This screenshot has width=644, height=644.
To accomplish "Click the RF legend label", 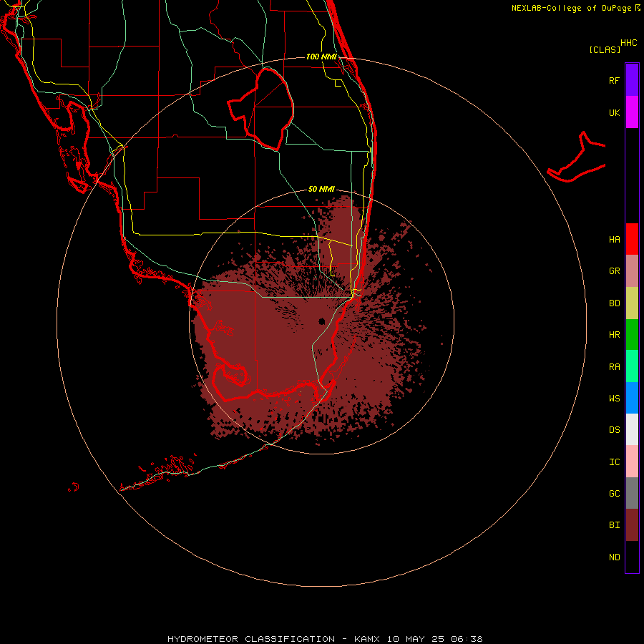I will pos(614,80).
